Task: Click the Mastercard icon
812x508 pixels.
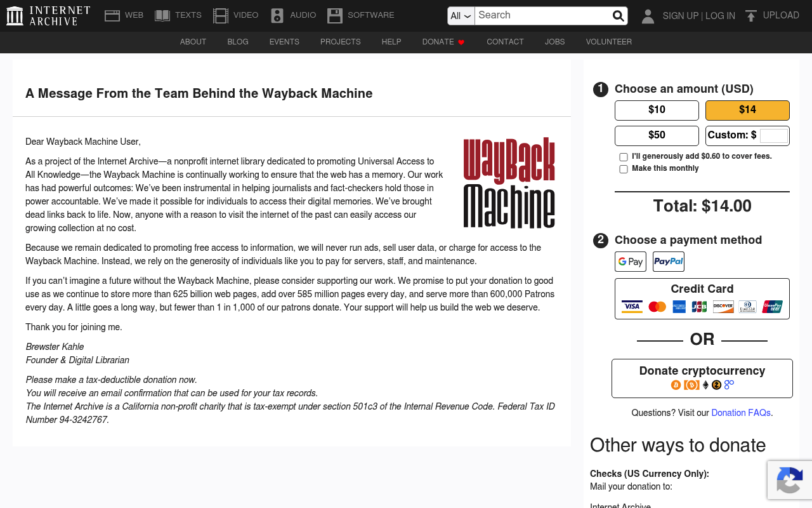Action: pyautogui.click(x=657, y=307)
